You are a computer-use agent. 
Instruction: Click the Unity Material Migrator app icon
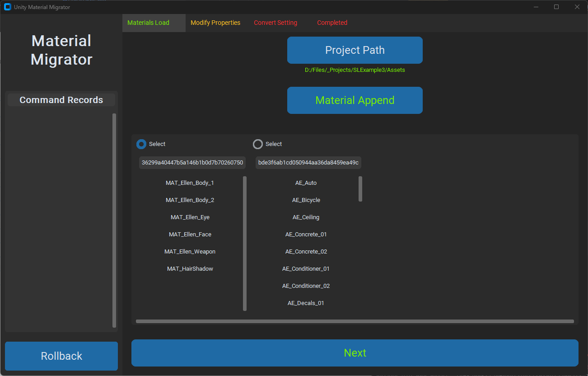(7, 7)
